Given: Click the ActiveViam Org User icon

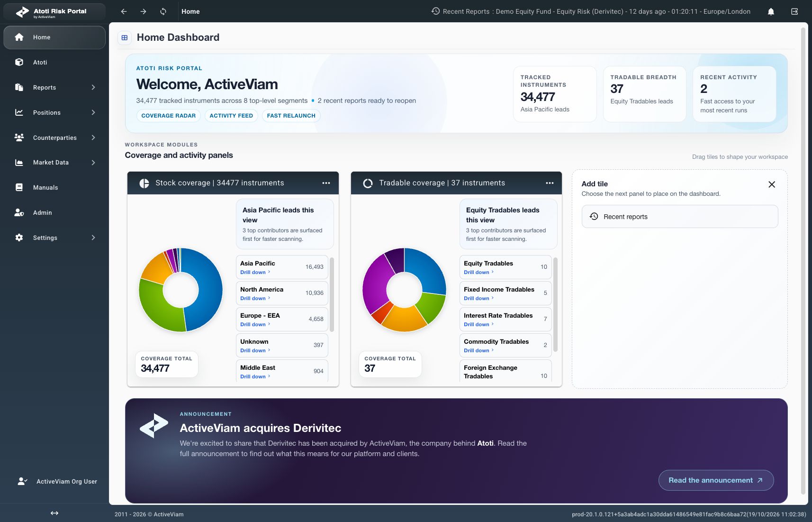Looking at the screenshot, I should (x=22, y=481).
